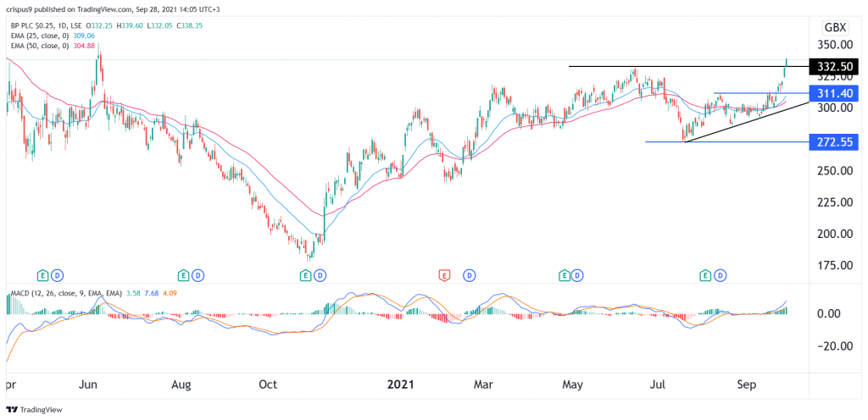Select the black ascending trend line

click(748, 123)
